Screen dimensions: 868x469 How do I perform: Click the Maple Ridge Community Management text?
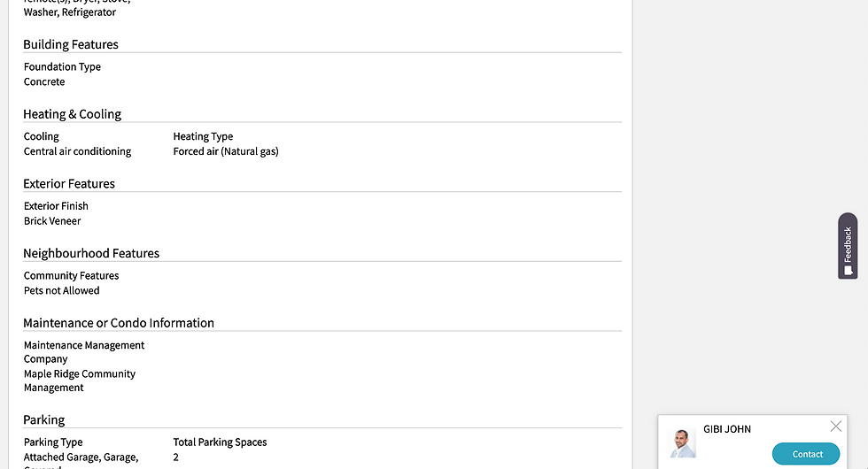tap(80, 381)
